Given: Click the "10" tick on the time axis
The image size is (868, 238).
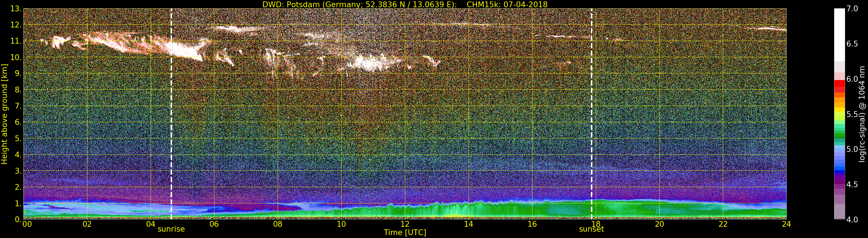Looking at the screenshot, I should [341, 224].
